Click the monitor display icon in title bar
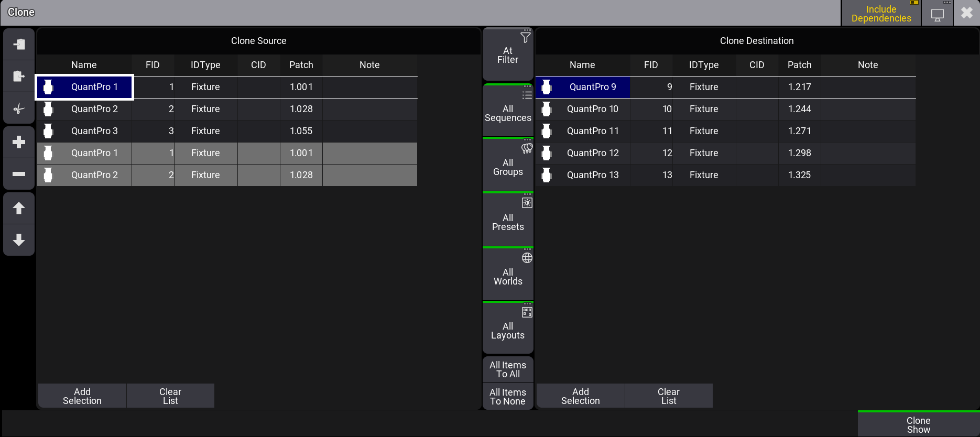The height and width of the screenshot is (437, 980). pyautogui.click(x=938, y=13)
